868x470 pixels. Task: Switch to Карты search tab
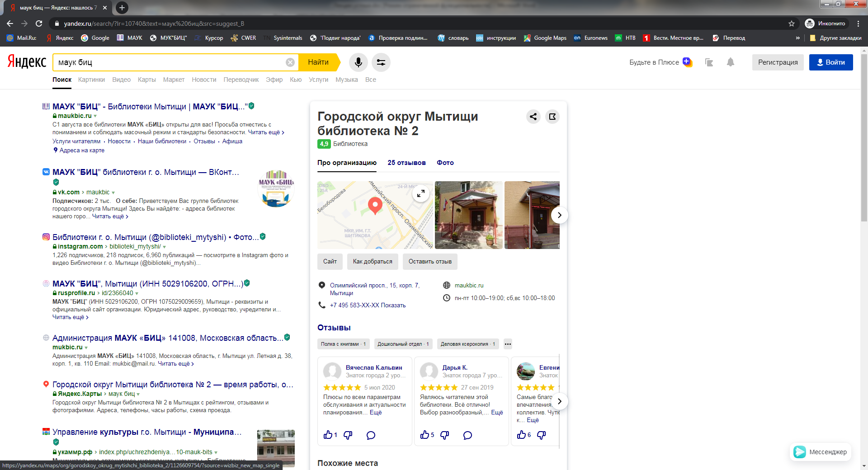(146, 80)
